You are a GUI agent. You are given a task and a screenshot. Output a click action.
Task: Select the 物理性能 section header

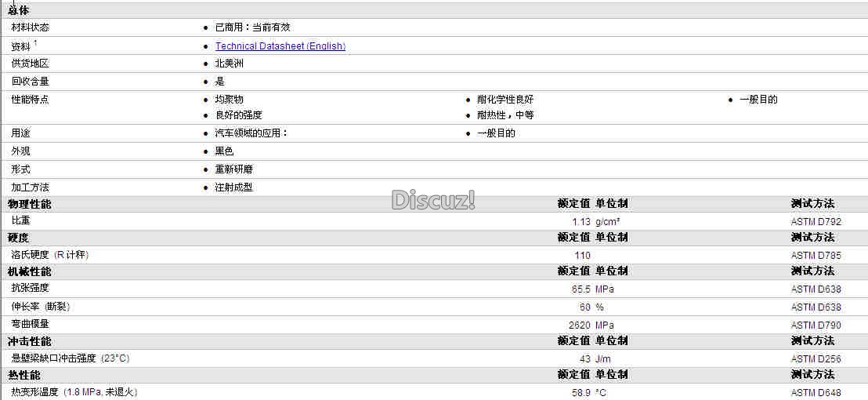point(29,204)
